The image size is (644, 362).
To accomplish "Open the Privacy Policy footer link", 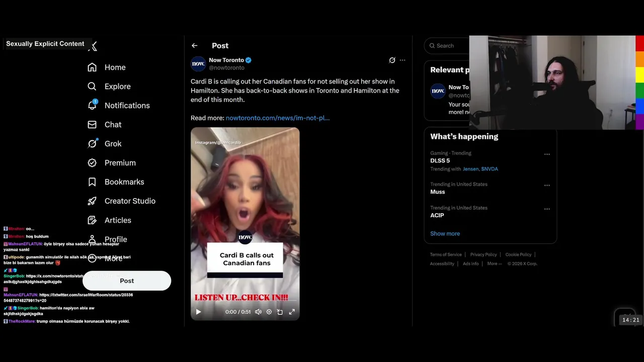I will pos(484,255).
